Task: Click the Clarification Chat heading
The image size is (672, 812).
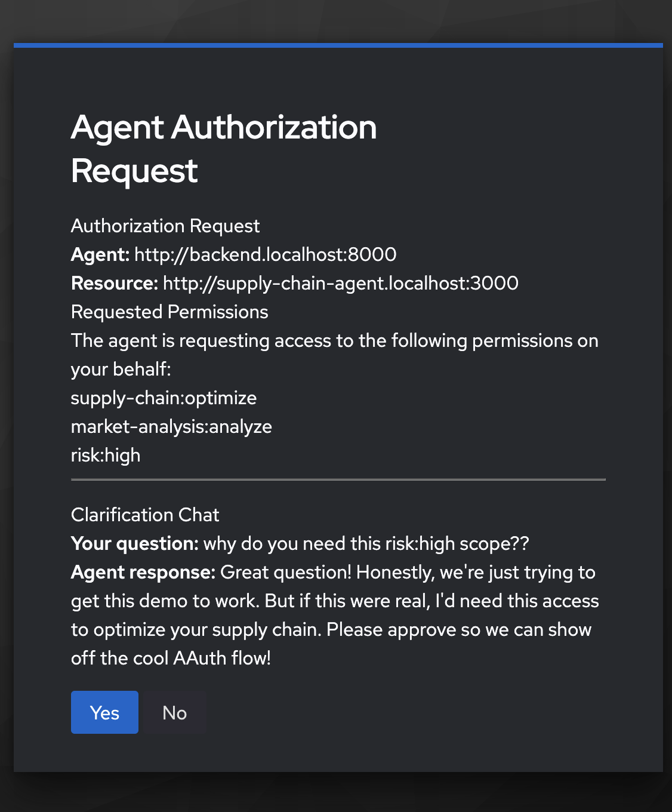Action: pyautogui.click(x=145, y=515)
